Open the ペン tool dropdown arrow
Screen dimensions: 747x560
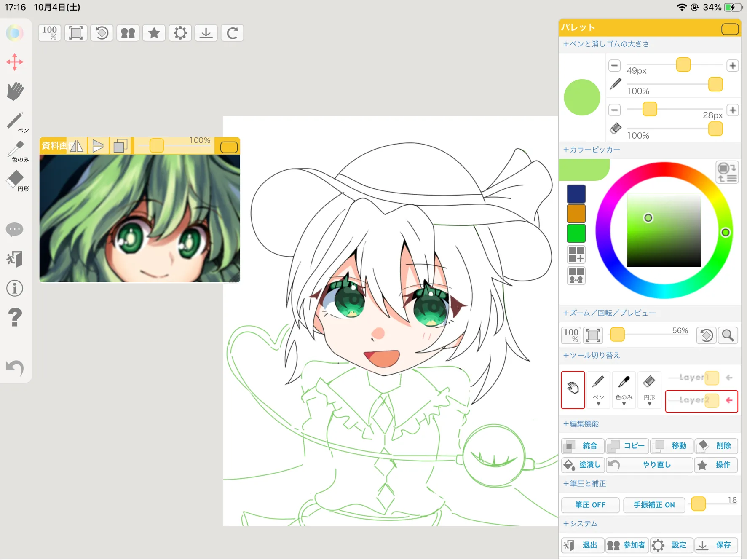tap(598, 404)
